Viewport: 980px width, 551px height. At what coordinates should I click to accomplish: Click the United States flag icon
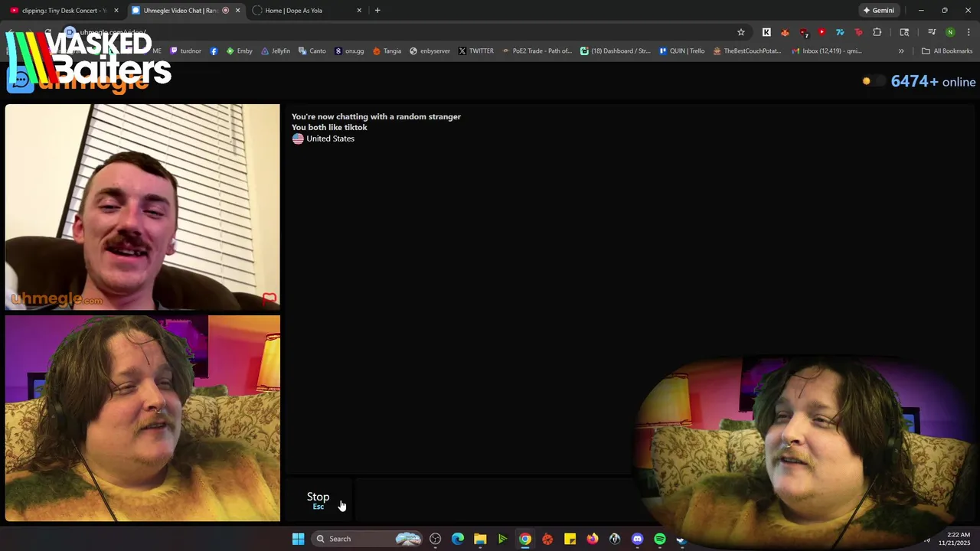point(298,139)
